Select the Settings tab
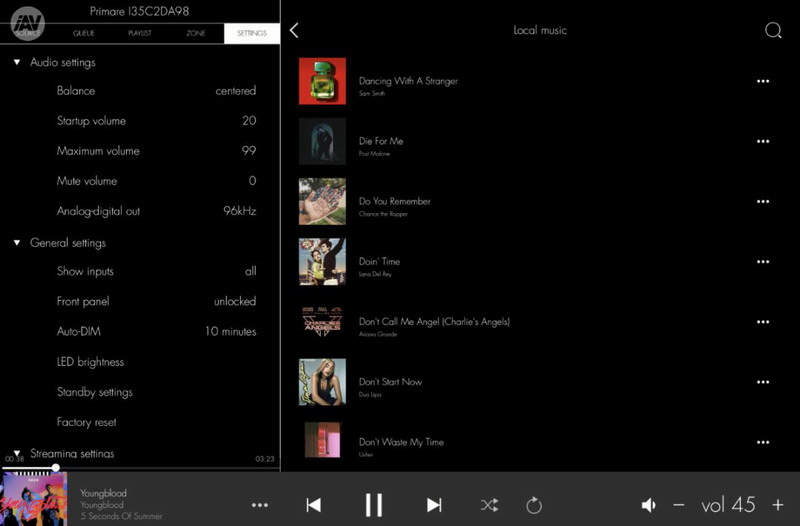The height and width of the screenshot is (526, 800). 252,33
